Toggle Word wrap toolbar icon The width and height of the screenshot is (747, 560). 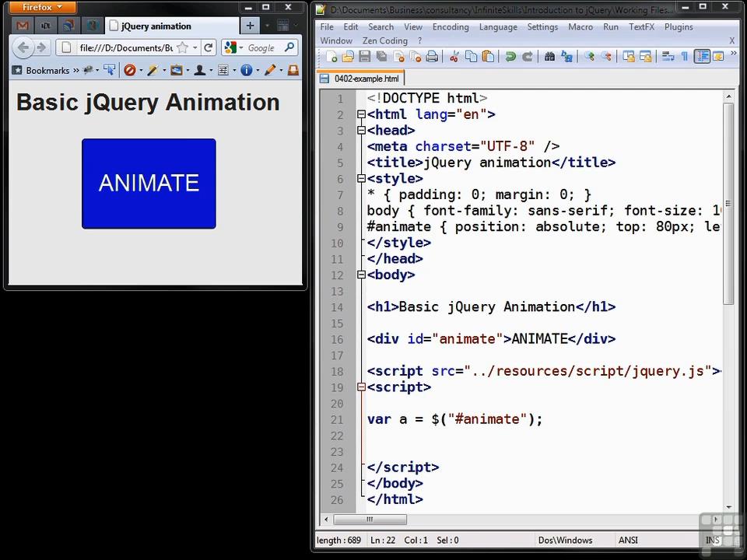coord(668,57)
